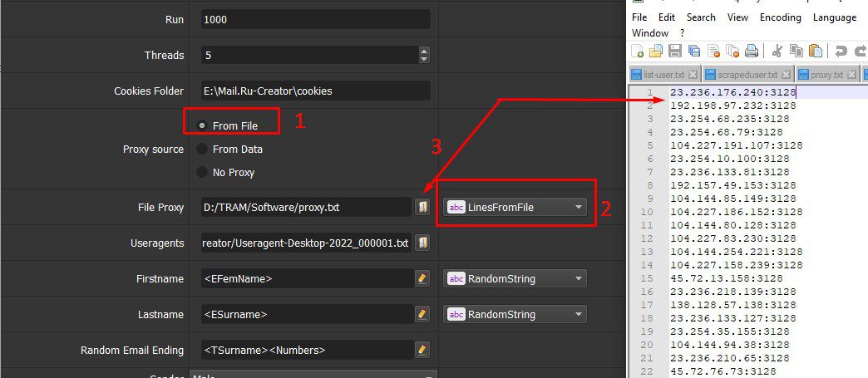Click the Paste clipboard icon

[x=815, y=51]
